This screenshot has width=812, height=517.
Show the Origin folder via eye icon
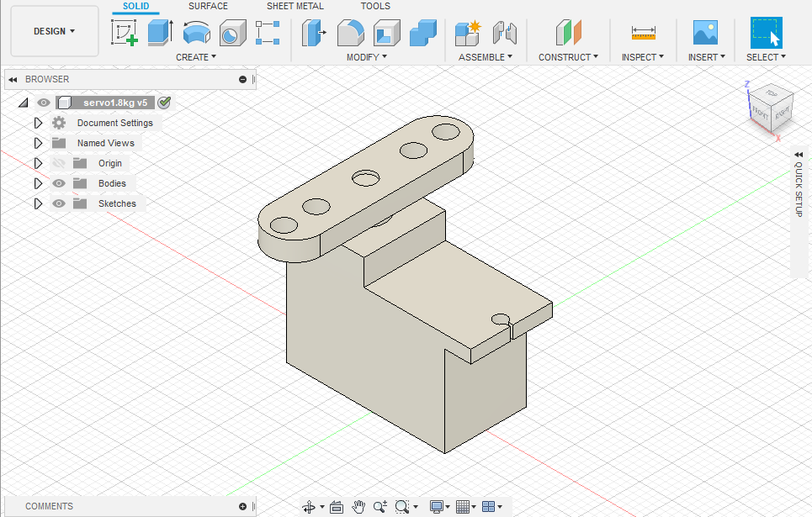point(59,163)
